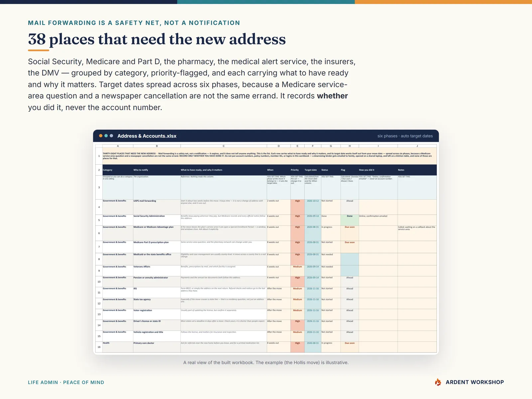Select column J header
Image resolution: width=532 pixels, height=399 pixels.
pos(417,146)
